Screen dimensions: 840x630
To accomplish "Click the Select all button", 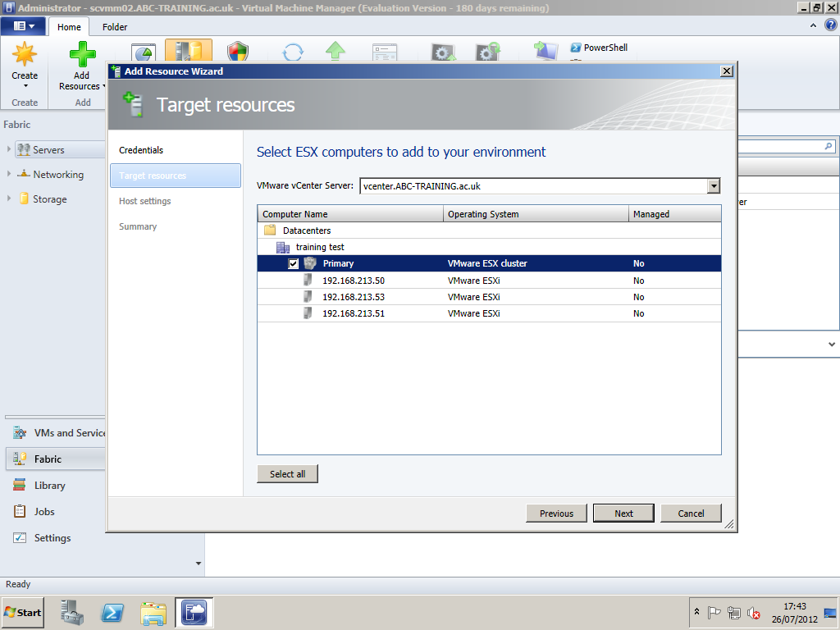I will [x=287, y=474].
